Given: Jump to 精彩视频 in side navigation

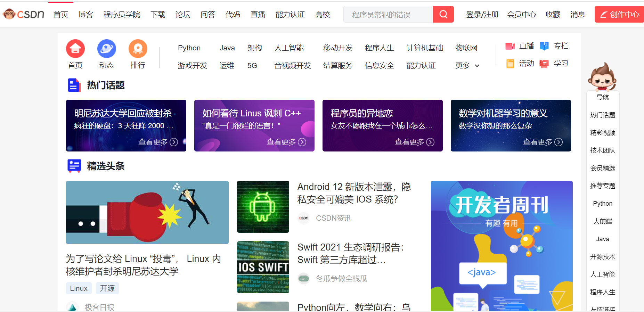Looking at the screenshot, I should tap(603, 133).
